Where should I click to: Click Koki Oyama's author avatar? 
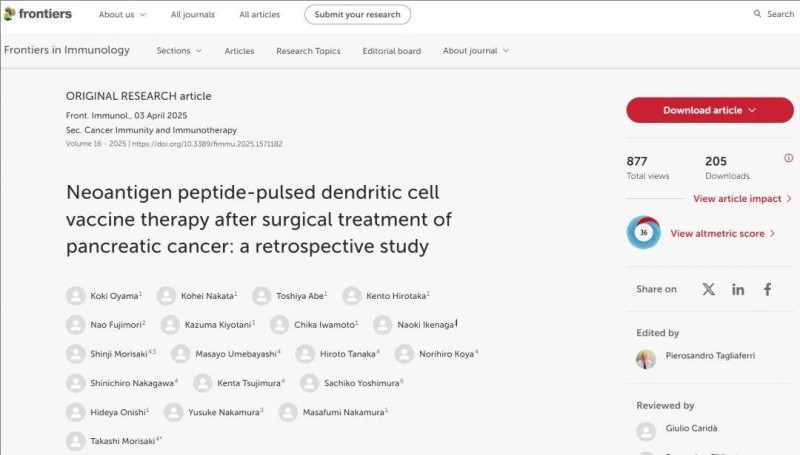pyautogui.click(x=75, y=295)
